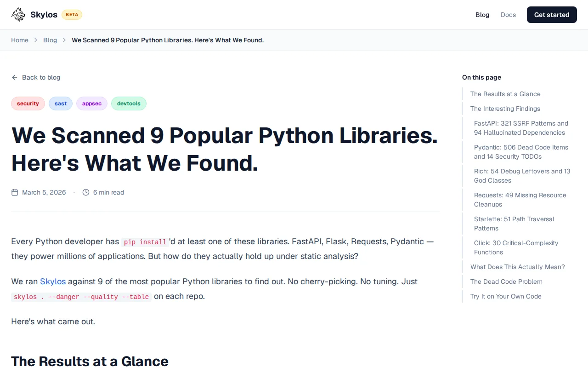The height and width of the screenshot is (368, 588).
Task: Jump to Try It on Your Own Code
Action: click(x=506, y=296)
